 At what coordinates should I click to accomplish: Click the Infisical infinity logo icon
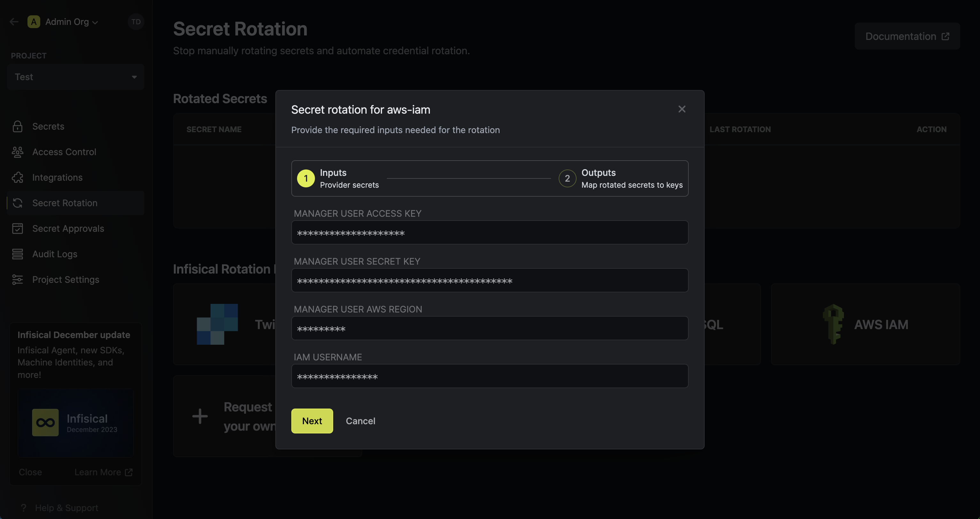click(45, 422)
